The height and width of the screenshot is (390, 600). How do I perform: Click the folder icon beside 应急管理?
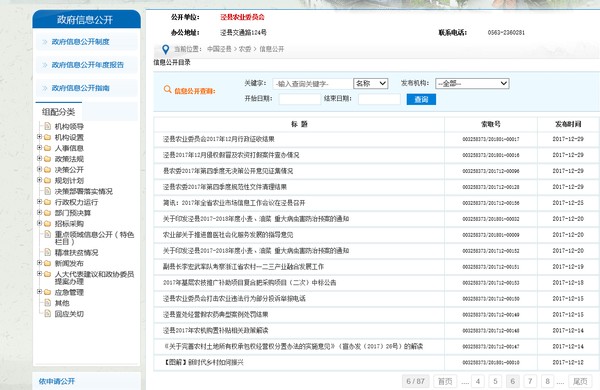(47, 292)
